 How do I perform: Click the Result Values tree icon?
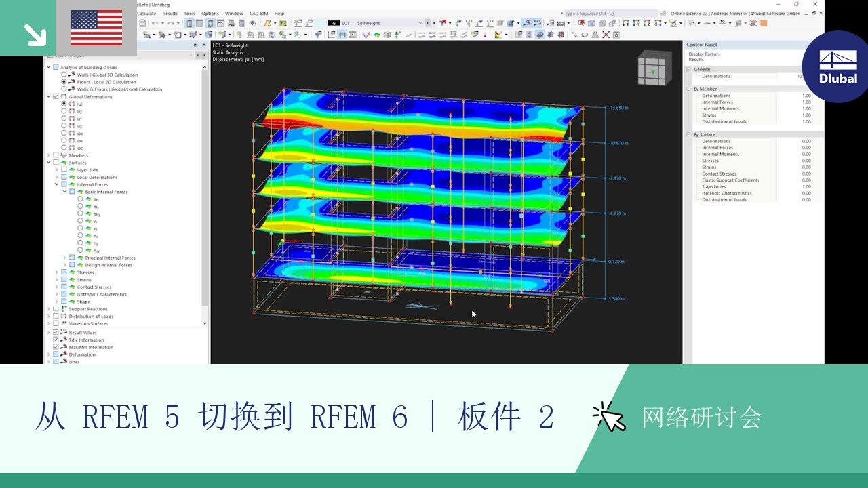[64, 333]
